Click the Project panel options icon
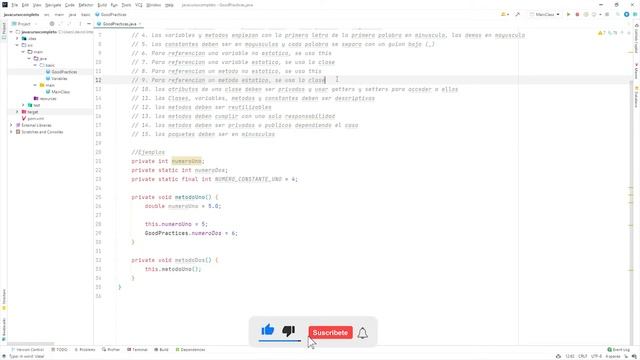 pos(80,24)
